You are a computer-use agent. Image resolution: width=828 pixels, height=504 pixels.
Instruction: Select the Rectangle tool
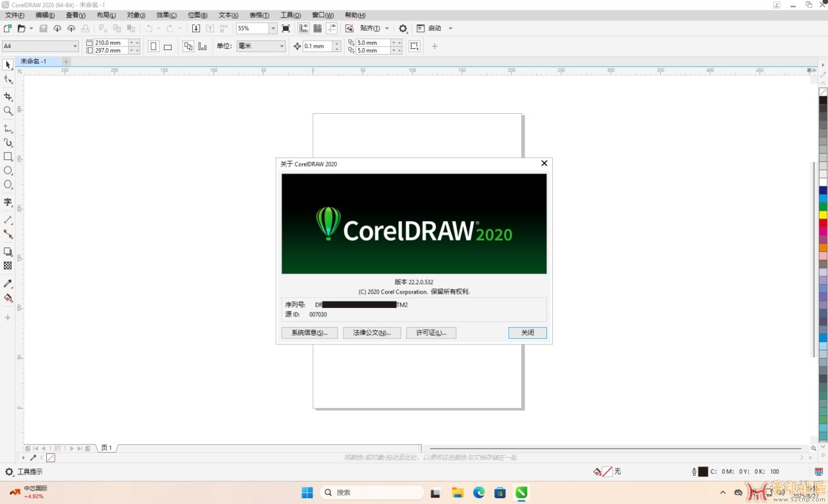pos(8,156)
